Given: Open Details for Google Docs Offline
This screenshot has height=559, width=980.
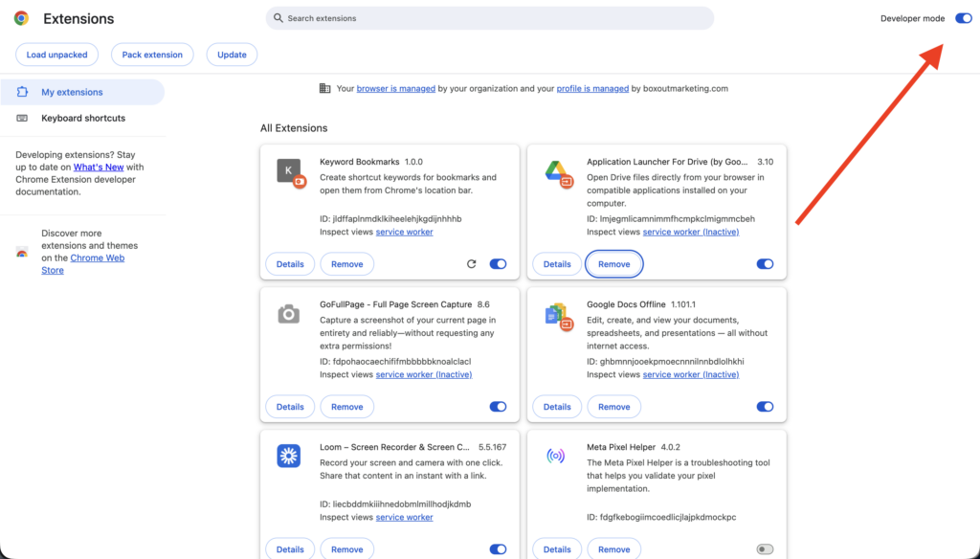Looking at the screenshot, I should [557, 407].
